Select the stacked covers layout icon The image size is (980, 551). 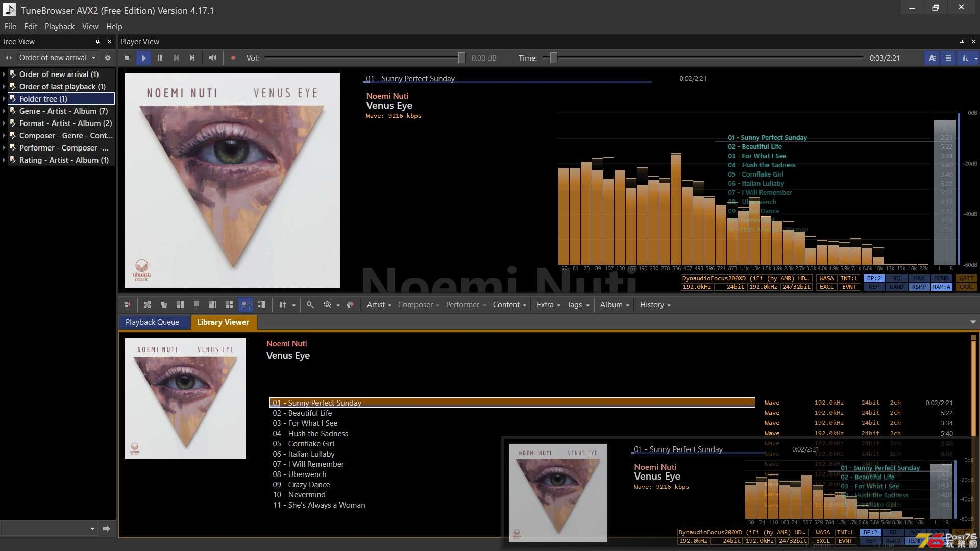coord(164,305)
